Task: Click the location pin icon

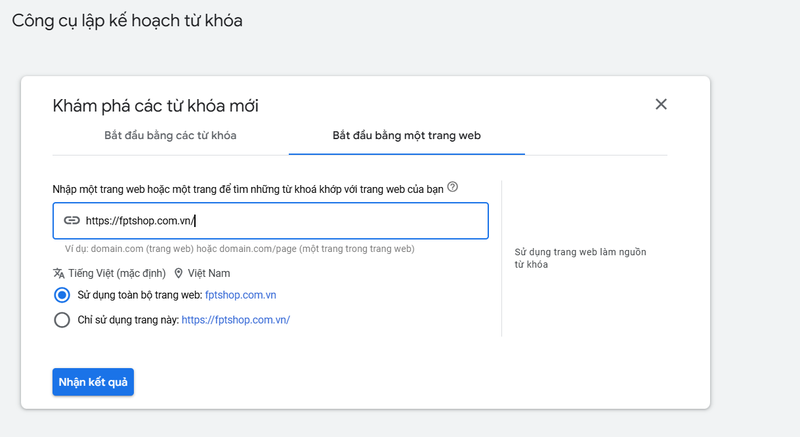Action: point(179,273)
